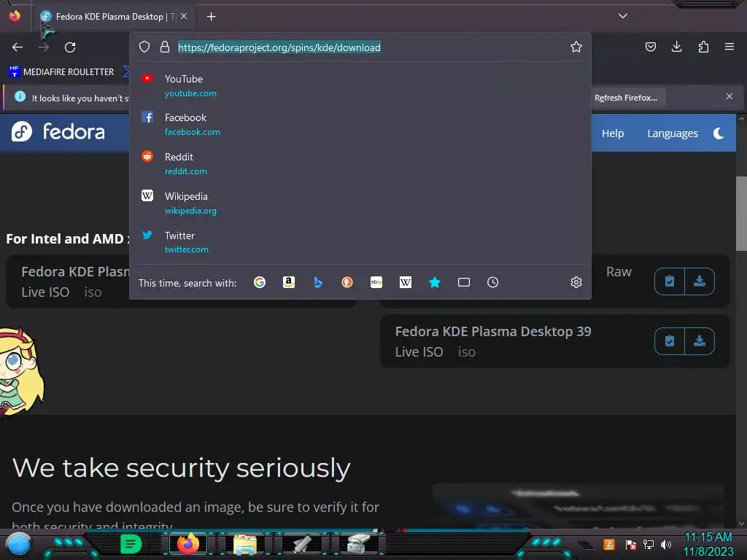The height and width of the screenshot is (560, 747).
Task: Click the page vertical scrollbar thumb
Action: 741,214
